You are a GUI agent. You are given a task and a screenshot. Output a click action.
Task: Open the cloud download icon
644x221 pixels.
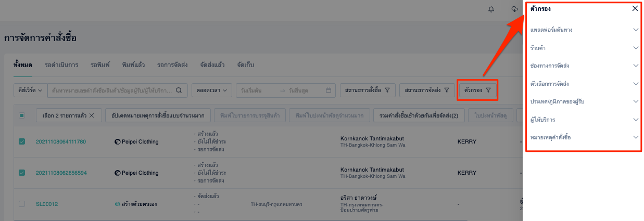pyautogui.click(x=514, y=9)
